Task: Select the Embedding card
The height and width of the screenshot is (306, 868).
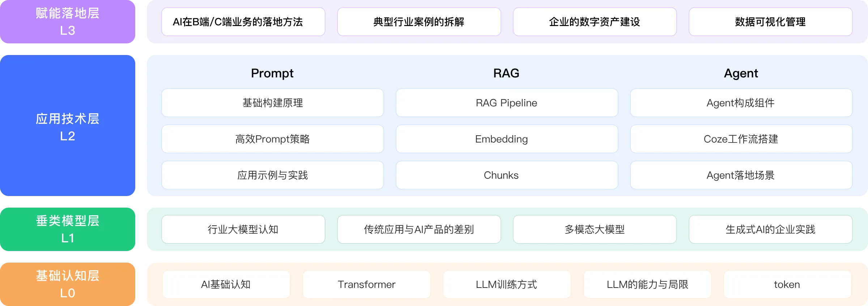Action: (507, 139)
